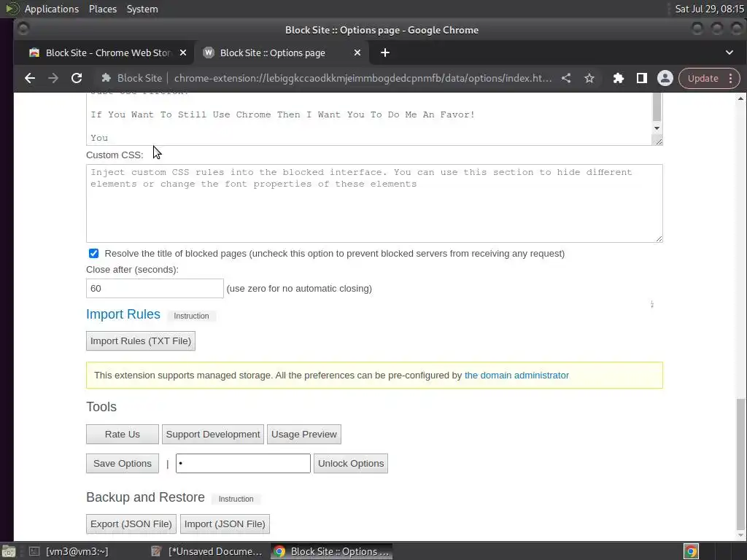Click Save Options button
This screenshot has height=560, width=747.
point(123,463)
